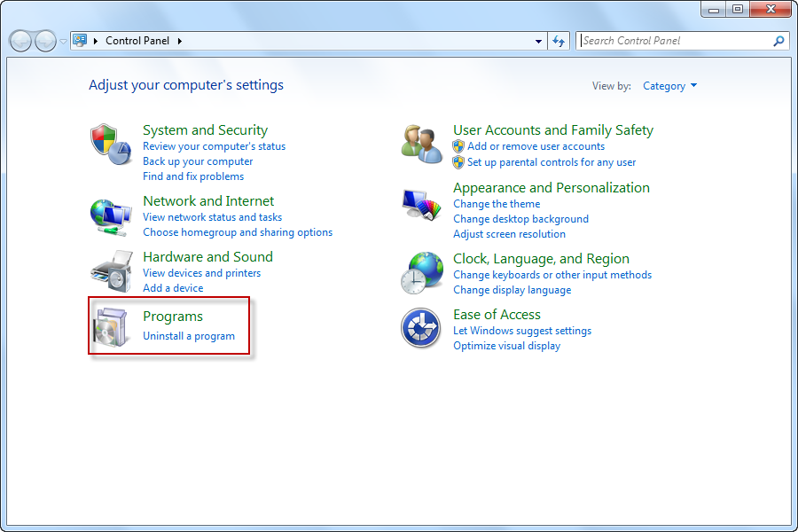Screen dimensions: 798x532
Task: Click Change desktop background
Action: coord(520,219)
